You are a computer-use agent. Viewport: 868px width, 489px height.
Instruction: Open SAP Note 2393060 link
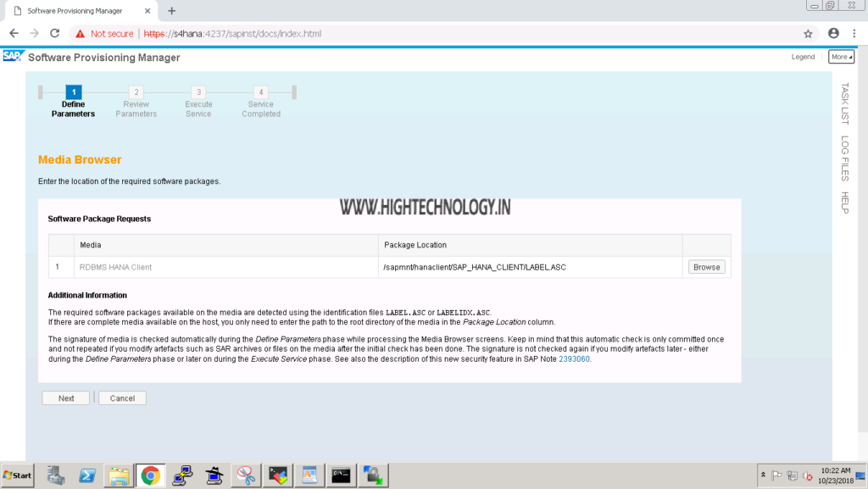click(x=574, y=359)
